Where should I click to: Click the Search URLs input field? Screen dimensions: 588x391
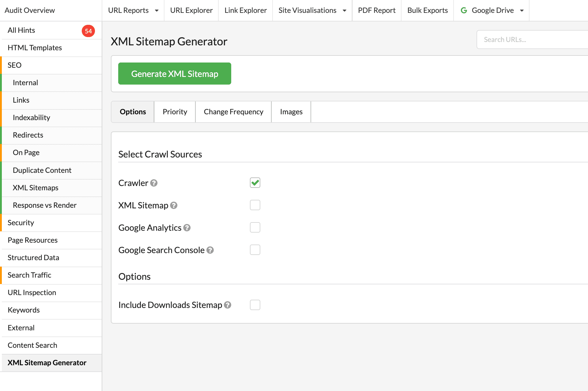tap(533, 40)
